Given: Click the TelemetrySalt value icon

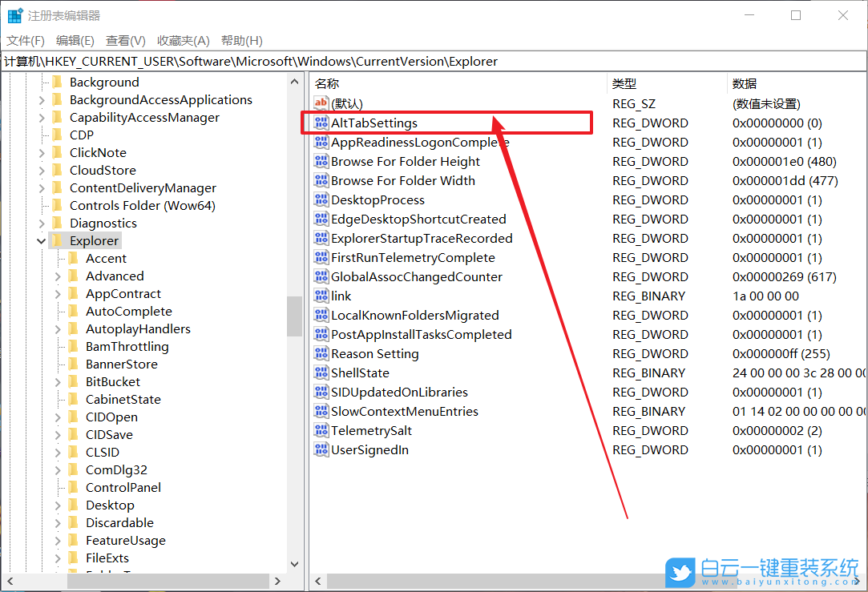Looking at the screenshot, I should (x=321, y=431).
